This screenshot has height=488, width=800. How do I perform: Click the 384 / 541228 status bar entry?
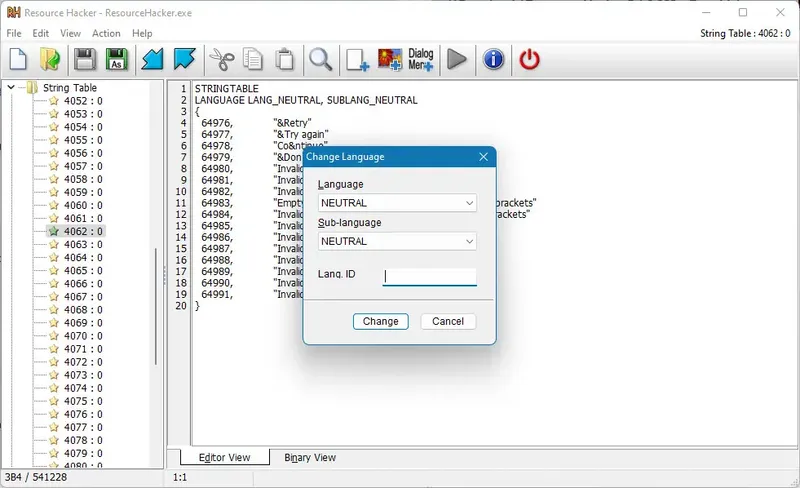click(x=36, y=477)
